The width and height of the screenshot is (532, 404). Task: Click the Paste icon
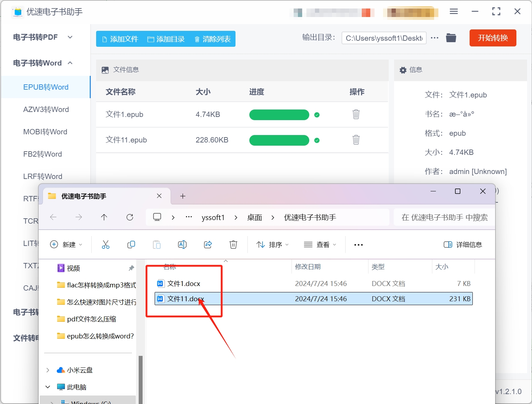pyautogui.click(x=157, y=245)
